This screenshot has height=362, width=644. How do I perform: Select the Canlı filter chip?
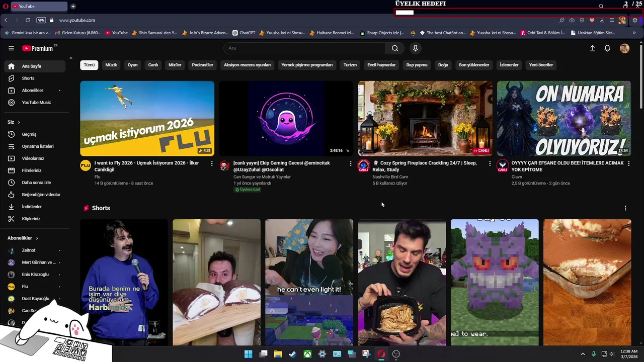(x=153, y=65)
